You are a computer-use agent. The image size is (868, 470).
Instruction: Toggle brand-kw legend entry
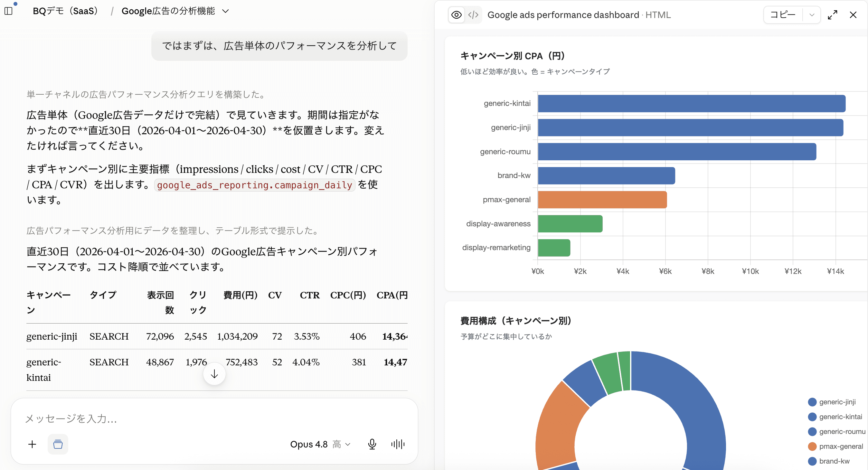[x=829, y=461]
